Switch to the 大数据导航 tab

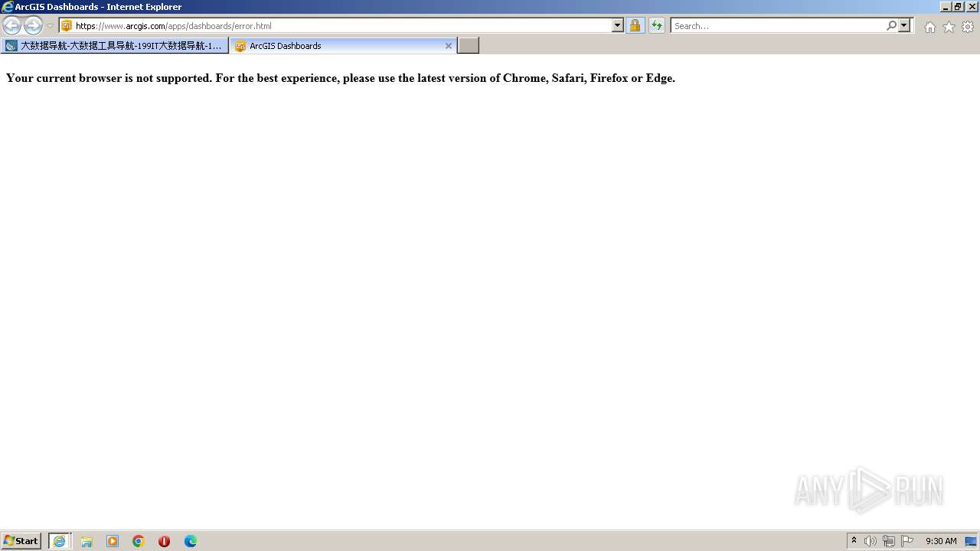click(x=115, y=46)
